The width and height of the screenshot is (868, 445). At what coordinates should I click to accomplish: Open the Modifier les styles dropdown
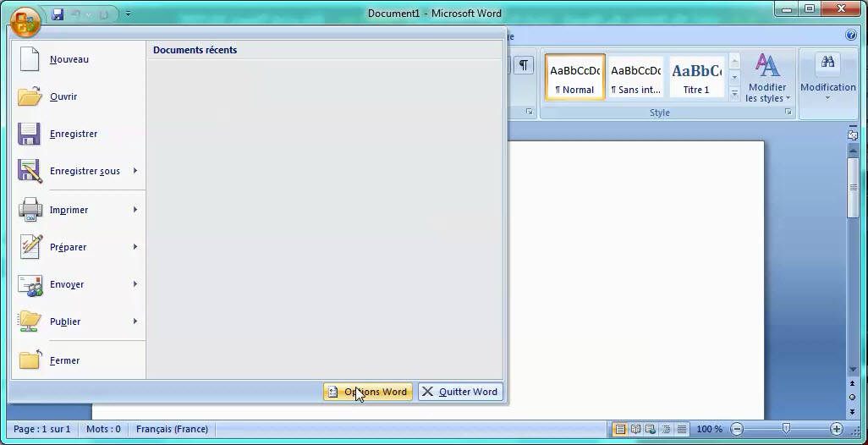[x=767, y=78]
